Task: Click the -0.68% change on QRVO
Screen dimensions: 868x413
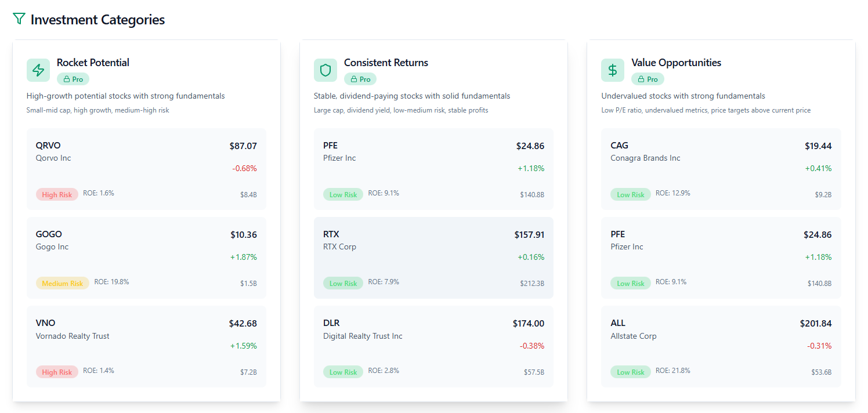Action: pyautogui.click(x=245, y=168)
